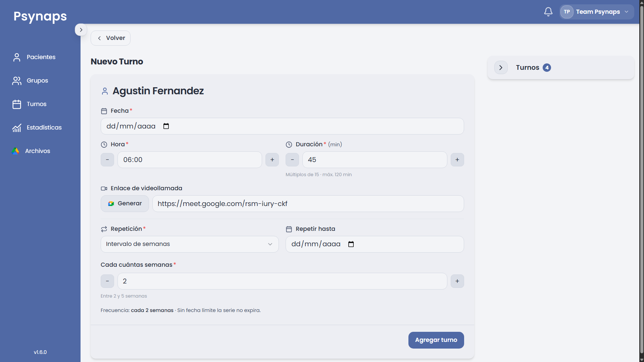This screenshot has height=362, width=644.
Task: Expand the Turnos side panel
Action: pos(501,67)
